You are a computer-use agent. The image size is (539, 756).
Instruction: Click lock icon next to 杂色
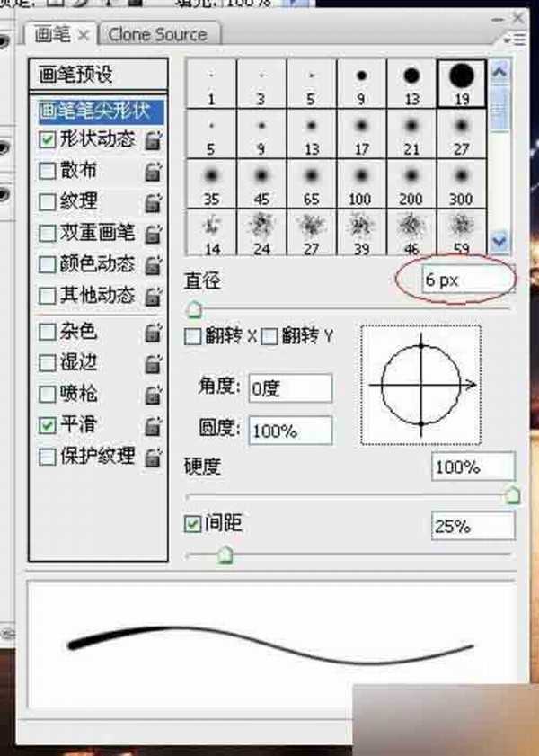click(x=154, y=333)
